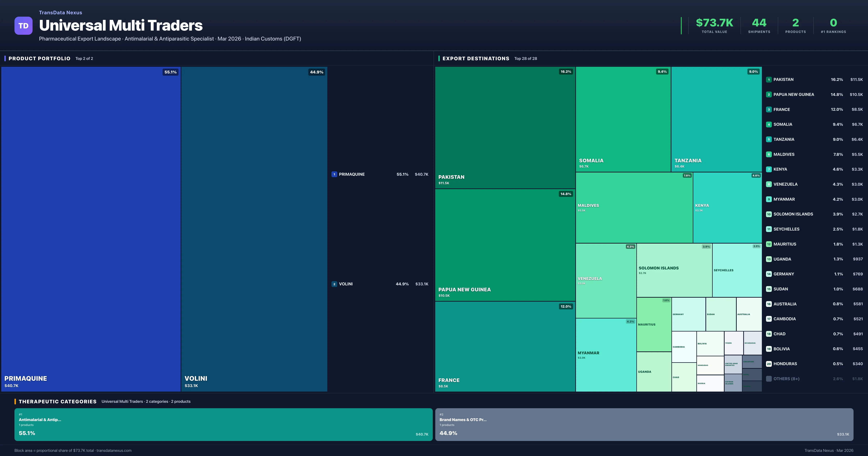Select the rank 6 badge next to MALDIVES
Screen dimensions: 868x456
pos(769,154)
